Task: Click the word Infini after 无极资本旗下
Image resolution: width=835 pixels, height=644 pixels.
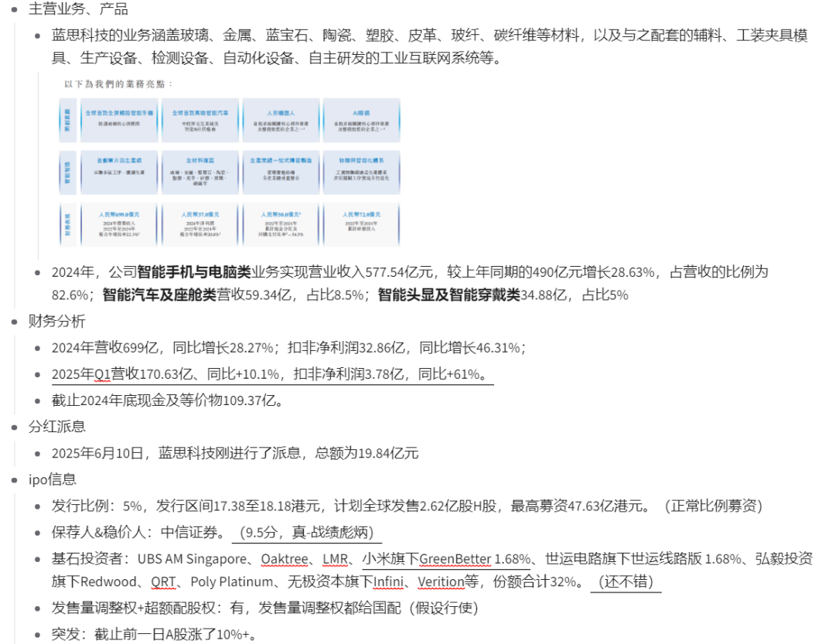Action: (388, 582)
